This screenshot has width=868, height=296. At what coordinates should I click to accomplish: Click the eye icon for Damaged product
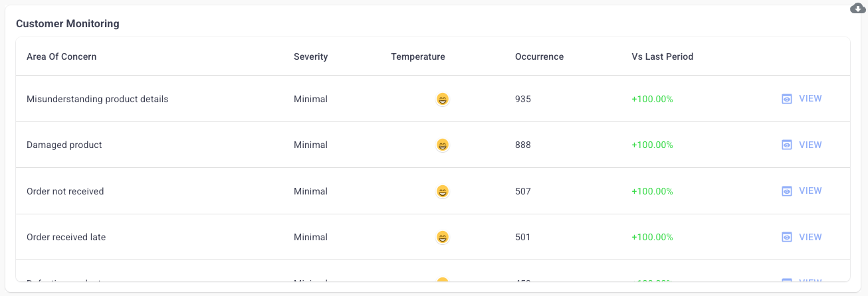(787, 145)
